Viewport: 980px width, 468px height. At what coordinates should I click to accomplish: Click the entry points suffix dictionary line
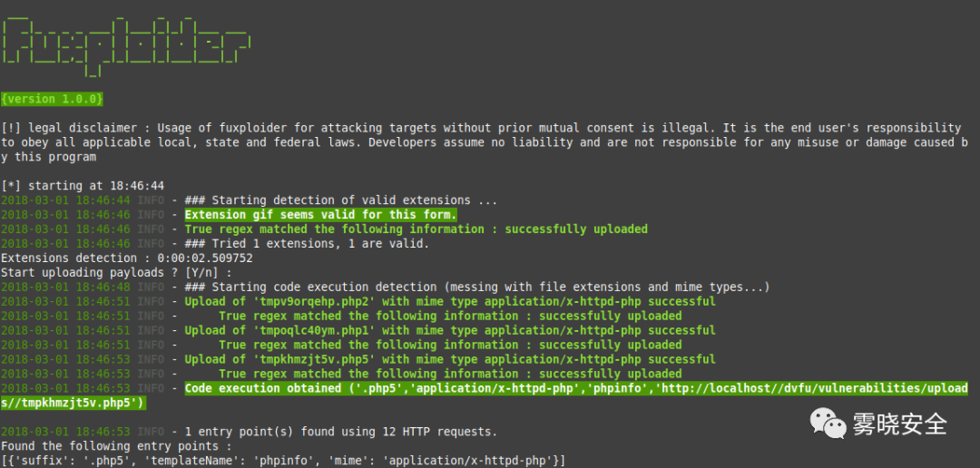coord(283,461)
